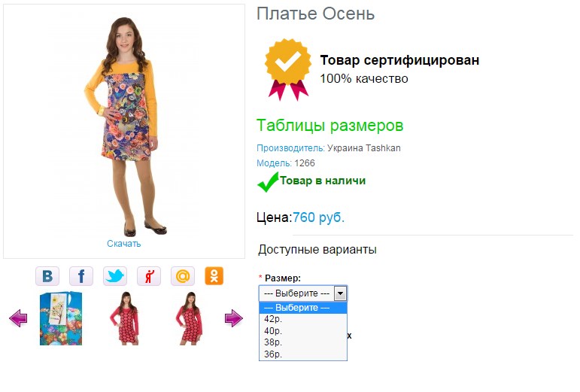Select the highlighted Выберите option

pyautogui.click(x=303, y=308)
